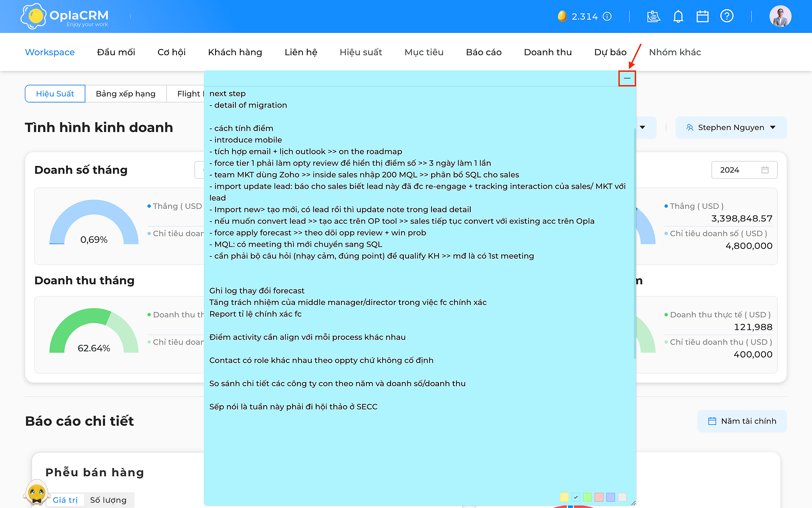Open the user profile avatar
812x508 pixels.
[780, 16]
